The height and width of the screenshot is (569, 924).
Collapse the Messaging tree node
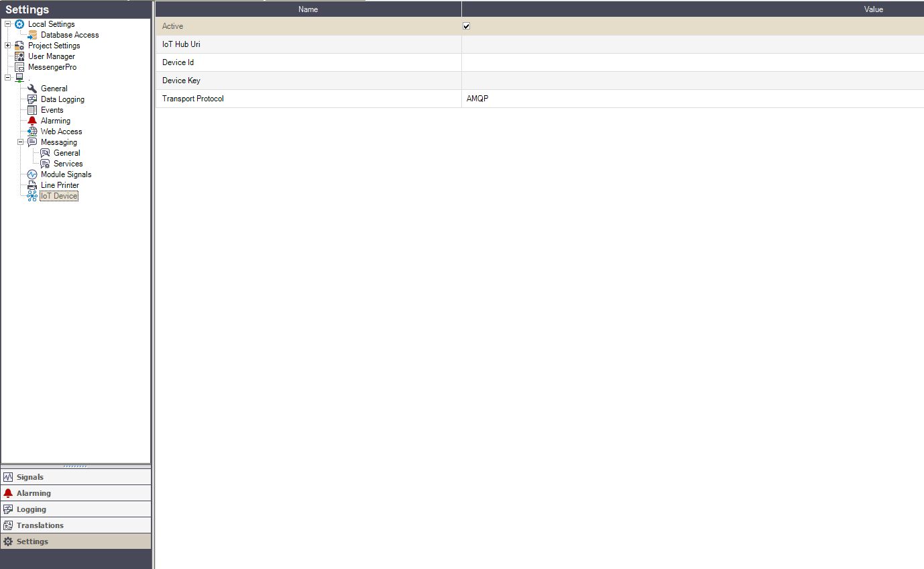tap(21, 142)
